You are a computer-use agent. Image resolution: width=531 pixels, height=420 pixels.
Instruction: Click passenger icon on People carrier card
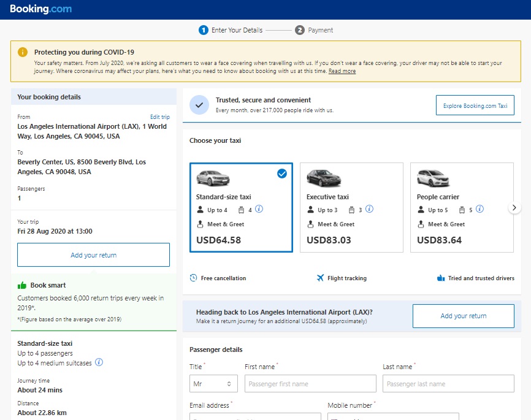[421, 210]
